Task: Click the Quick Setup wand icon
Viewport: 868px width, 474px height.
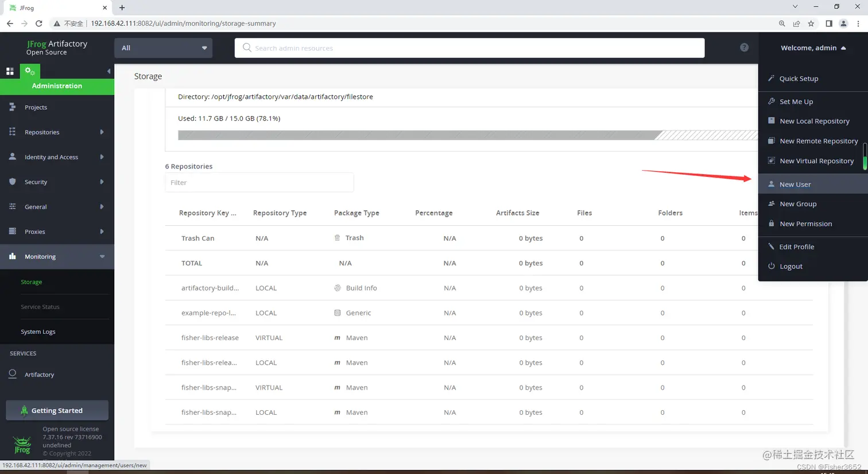Action: (x=771, y=78)
